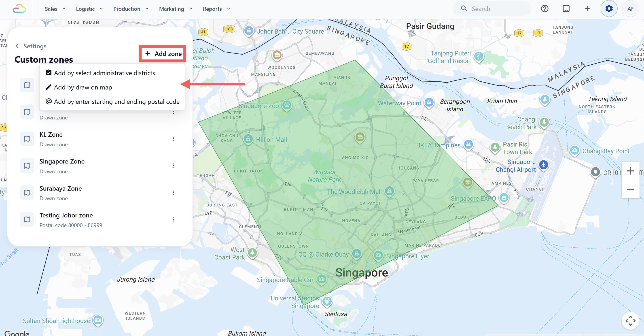Click the cloud logo icon

(x=19, y=9)
